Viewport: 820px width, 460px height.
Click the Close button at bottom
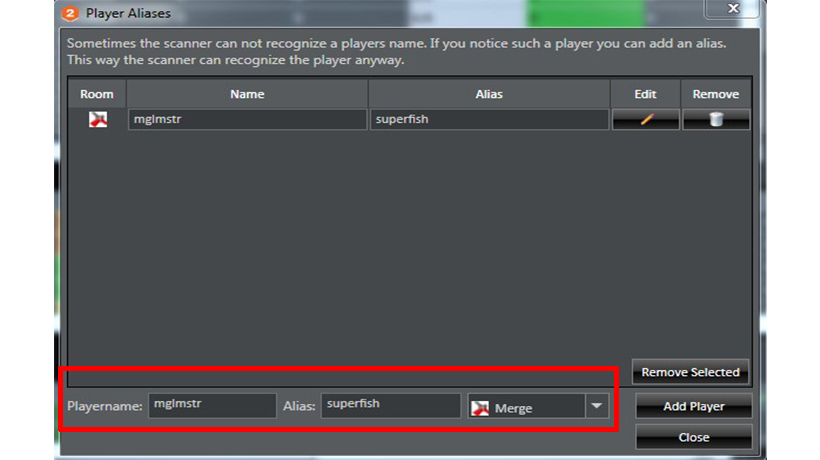pos(694,437)
